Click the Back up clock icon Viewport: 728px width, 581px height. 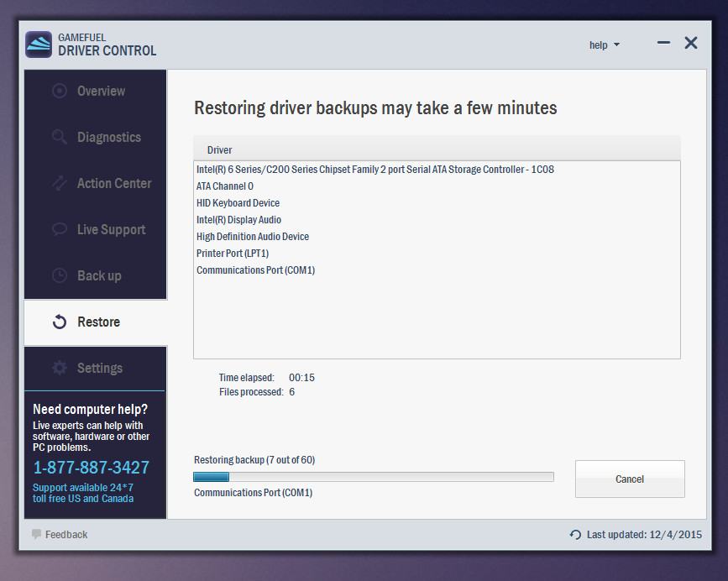click(x=60, y=275)
